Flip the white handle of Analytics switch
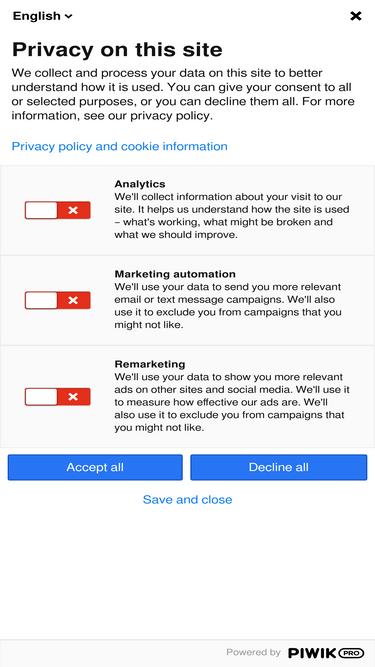This screenshot has height=667, width=375. click(x=41, y=210)
